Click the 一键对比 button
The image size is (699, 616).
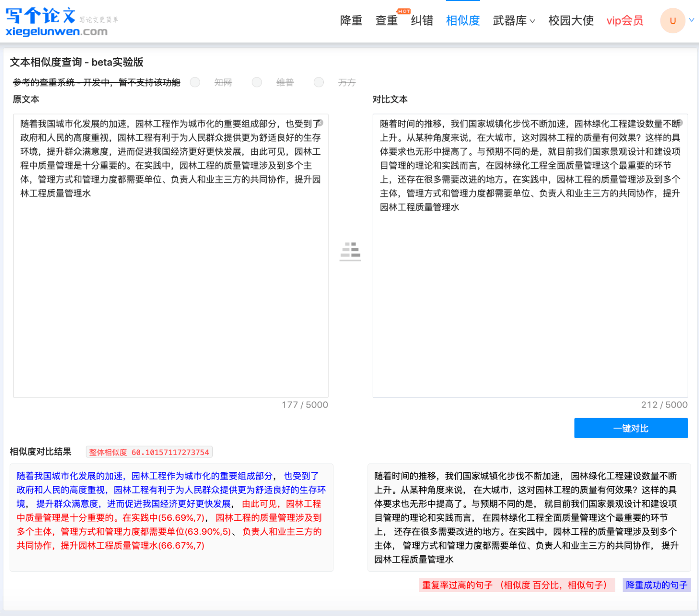tap(631, 428)
